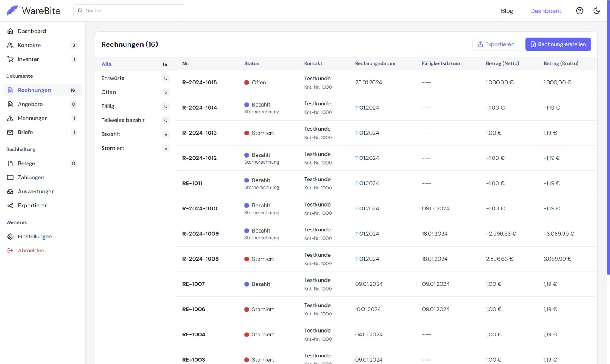The height and width of the screenshot is (364, 610).
Task: Click the Rechnung erstellen button
Action: tap(558, 44)
